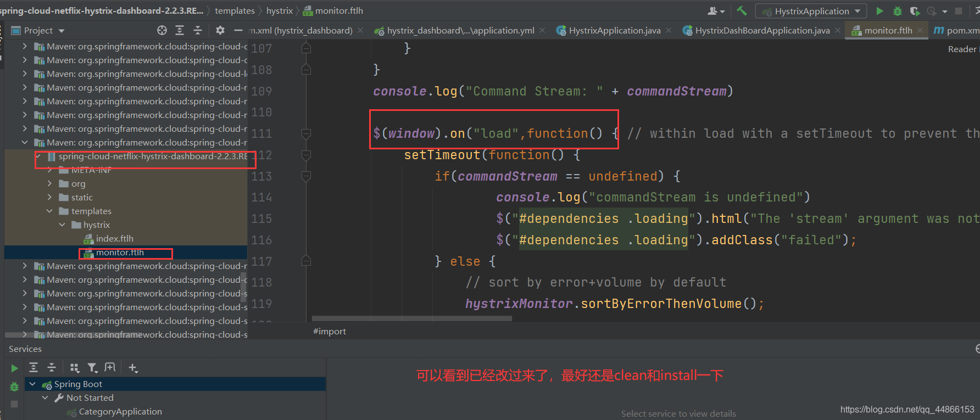Screen dimensions: 980x420
Task: Close the monitor.ftlh tab
Action: (x=920, y=30)
